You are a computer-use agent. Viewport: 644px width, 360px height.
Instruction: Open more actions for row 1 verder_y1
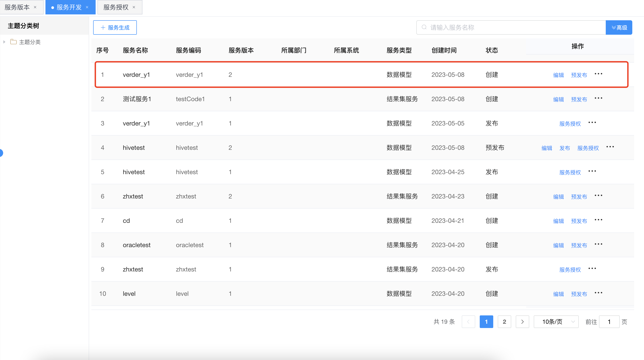[x=598, y=74]
